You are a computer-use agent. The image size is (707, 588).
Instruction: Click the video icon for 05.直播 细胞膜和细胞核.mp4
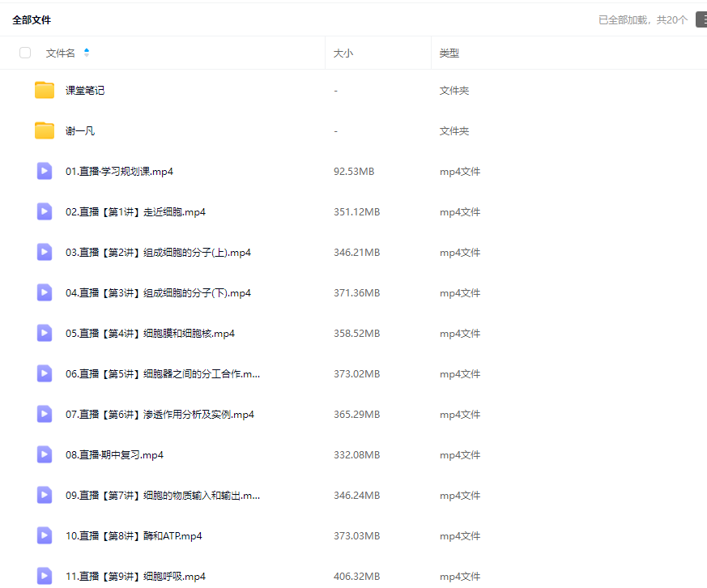point(45,333)
